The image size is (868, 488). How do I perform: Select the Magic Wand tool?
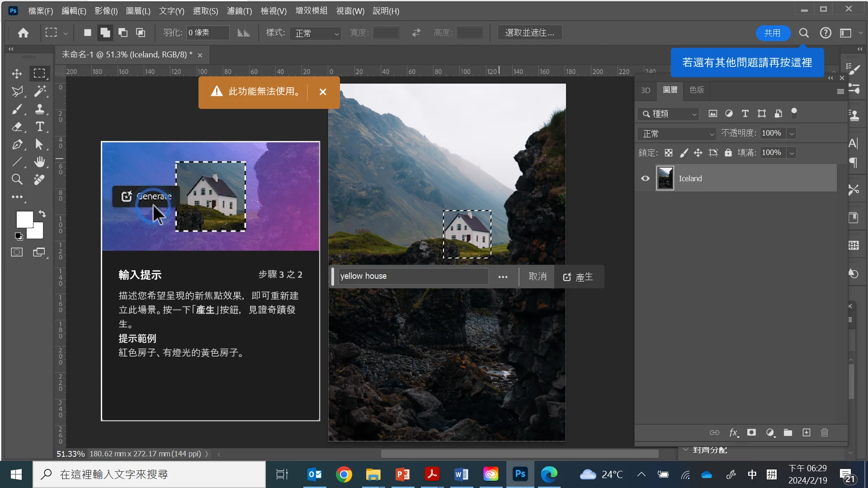40,91
